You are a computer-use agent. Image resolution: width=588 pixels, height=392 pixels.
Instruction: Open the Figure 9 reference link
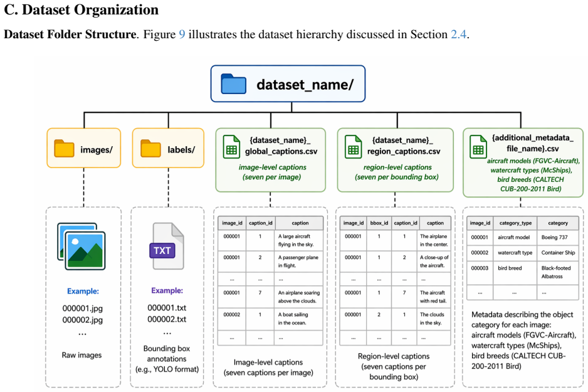coord(182,34)
